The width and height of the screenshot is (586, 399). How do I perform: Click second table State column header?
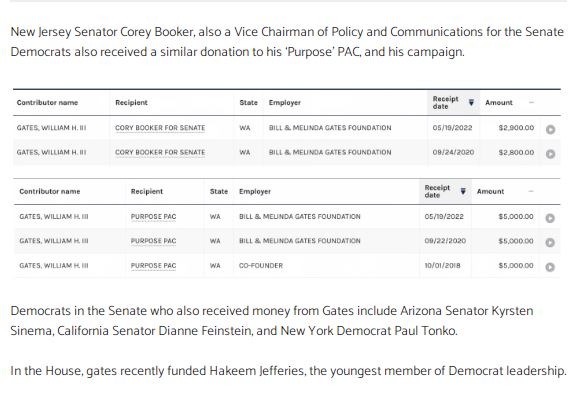[219, 191]
